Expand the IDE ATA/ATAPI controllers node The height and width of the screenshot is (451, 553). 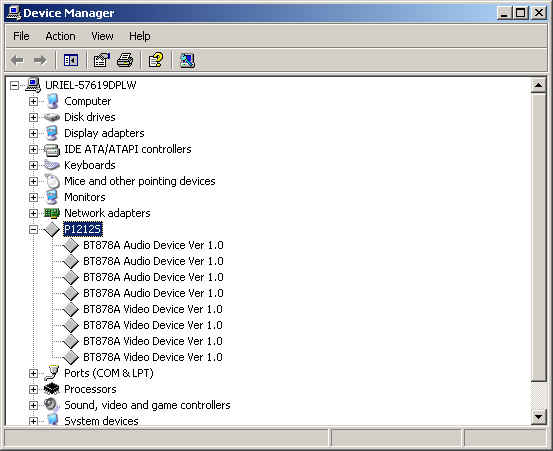[x=33, y=150]
